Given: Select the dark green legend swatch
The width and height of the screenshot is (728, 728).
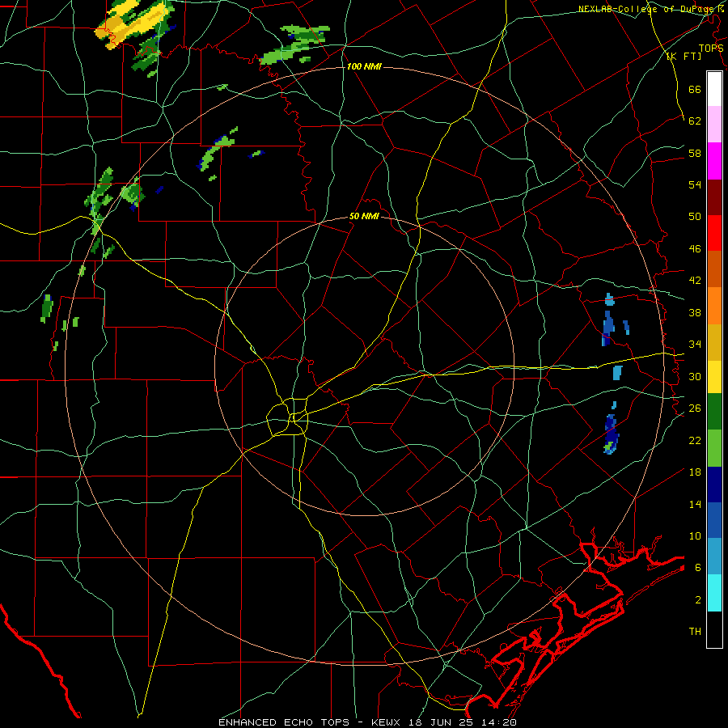Looking at the screenshot, I should tap(714, 412).
